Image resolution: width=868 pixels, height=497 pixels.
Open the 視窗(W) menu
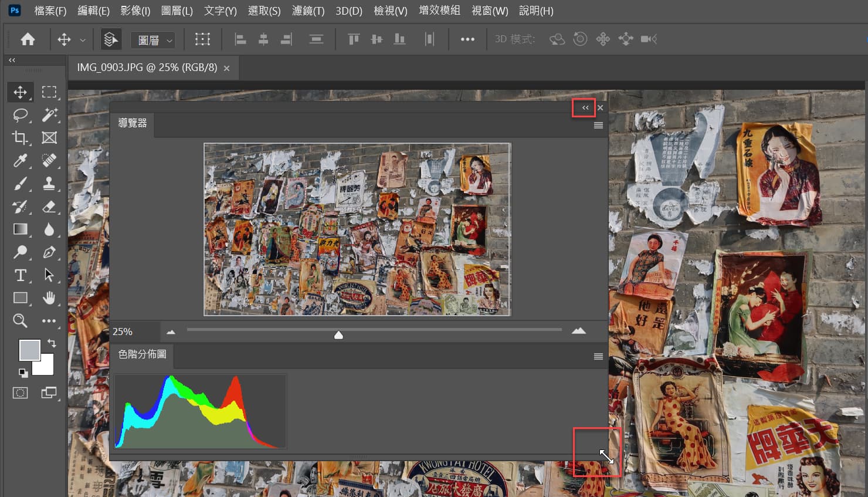[490, 11]
